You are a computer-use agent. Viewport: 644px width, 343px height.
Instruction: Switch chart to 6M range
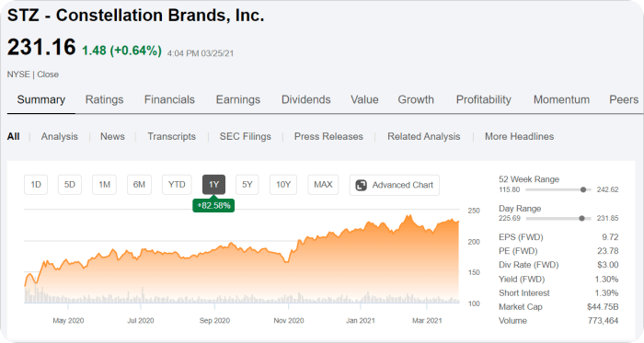point(139,185)
